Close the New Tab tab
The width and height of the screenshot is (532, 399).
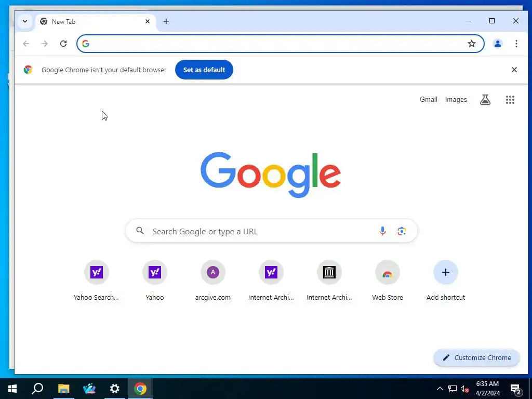point(148,21)
